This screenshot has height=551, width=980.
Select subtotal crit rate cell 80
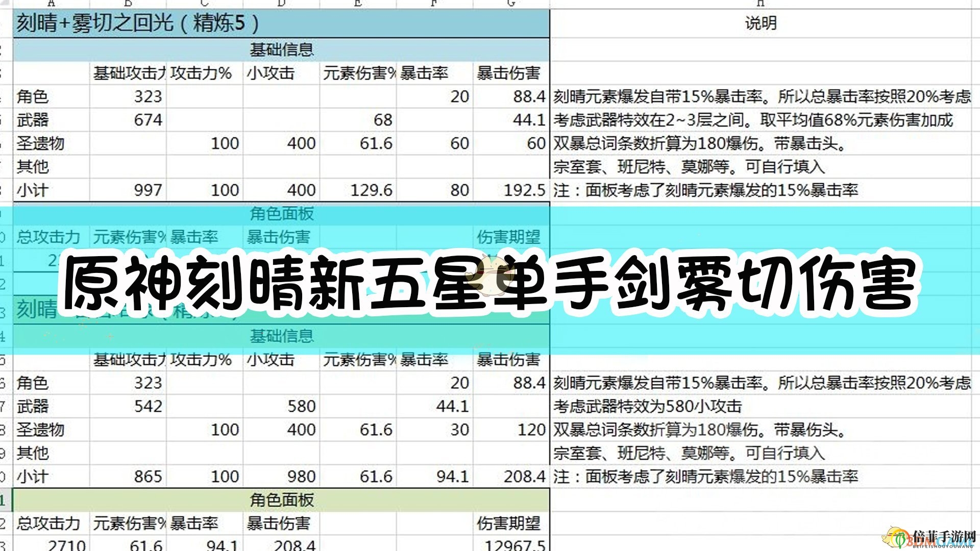click(435, 191)
